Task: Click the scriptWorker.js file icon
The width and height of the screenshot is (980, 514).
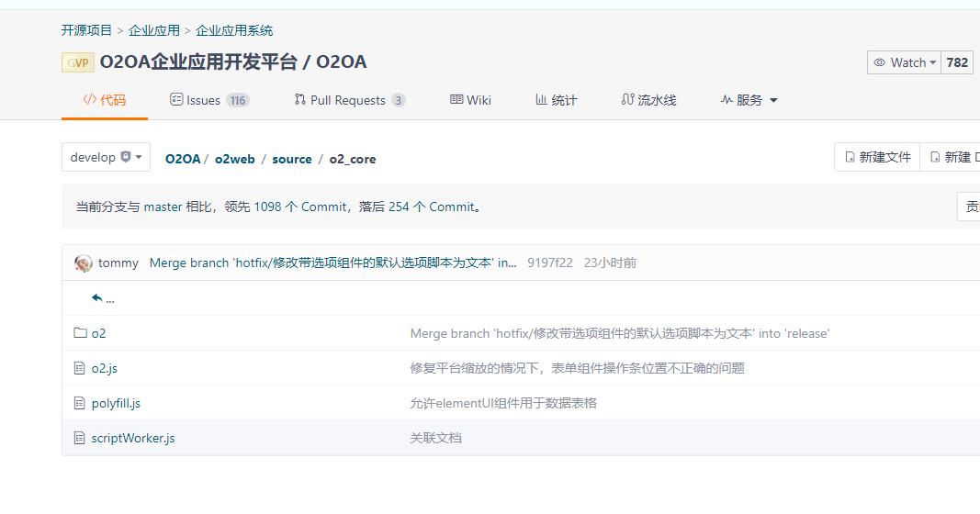Action: coord(80,438)
